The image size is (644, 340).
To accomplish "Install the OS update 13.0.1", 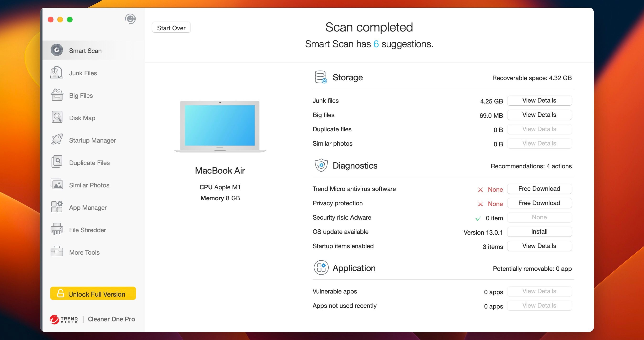I will pyautogui.click(x=539, y=232).
